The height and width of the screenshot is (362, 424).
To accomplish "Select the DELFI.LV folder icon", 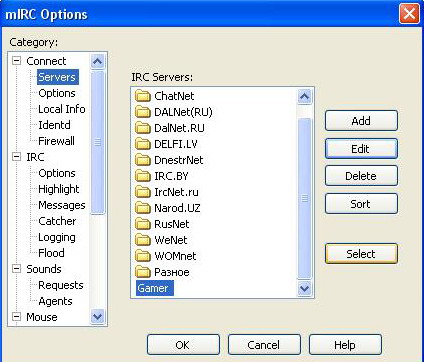I will pyautogui.click(x=143, y=144).
